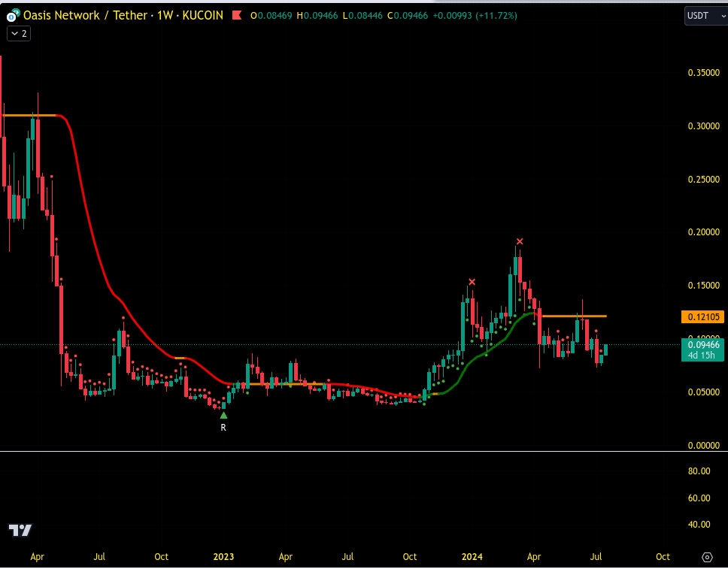Click the 80.00 value in lower pane

tap(699, 471)
